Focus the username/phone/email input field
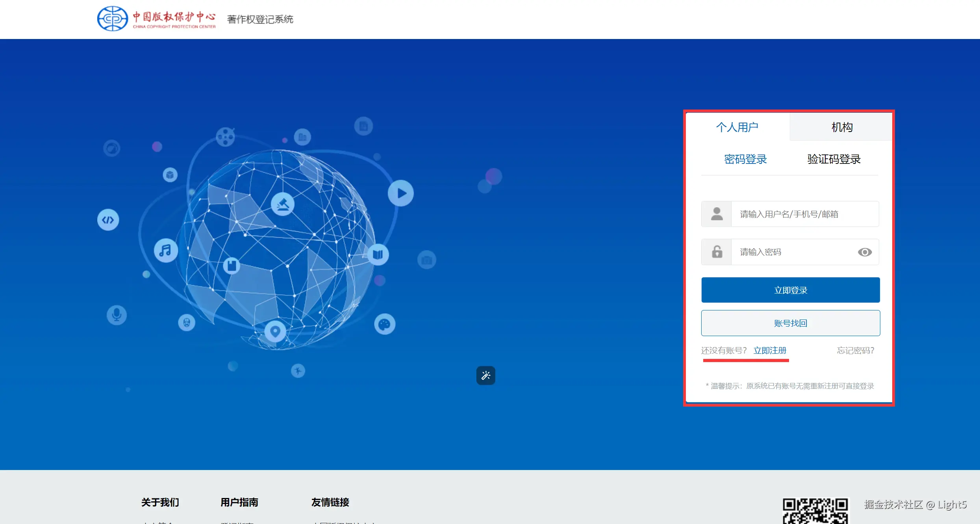980x524 pixels. [x=804, y=214]
